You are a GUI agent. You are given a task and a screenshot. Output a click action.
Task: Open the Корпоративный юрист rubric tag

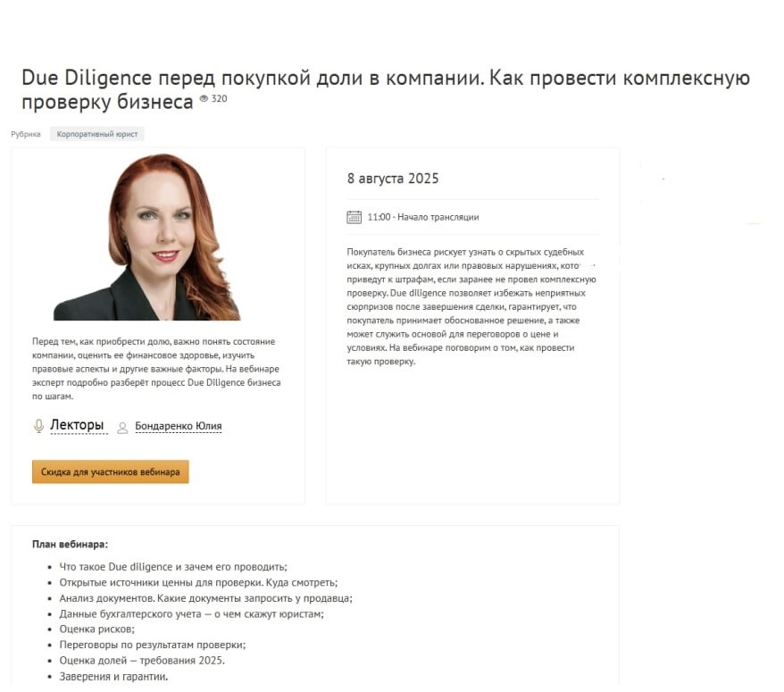pos(97,134)
